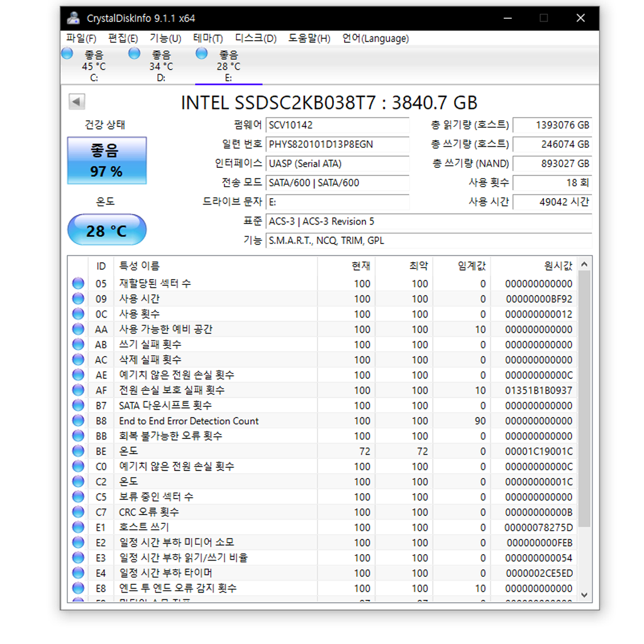This screenshot has height=644, width=644.
Task: Click status orb for attribute C0 row
Action: pos(78,466)
